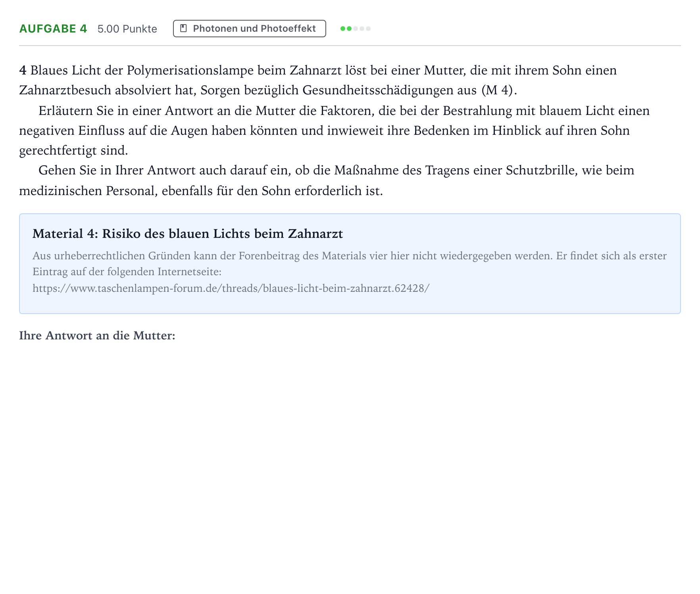Click the bold task number 4 before Blaues Licht
This screenshot has width=700, height=594.
point(23,70)
